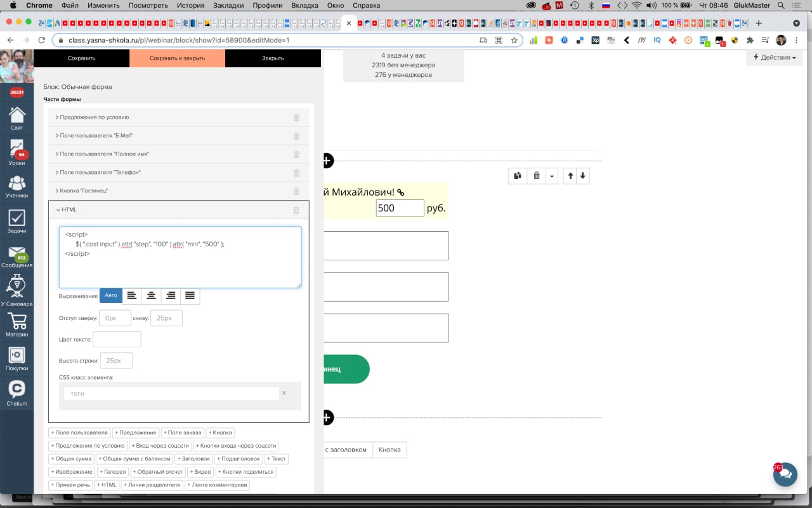Image resolution: width=812 pixels, height=508 pixels.
Task: Open the У Самовара section in the sidebar
Action: click(x=16, y=291)
